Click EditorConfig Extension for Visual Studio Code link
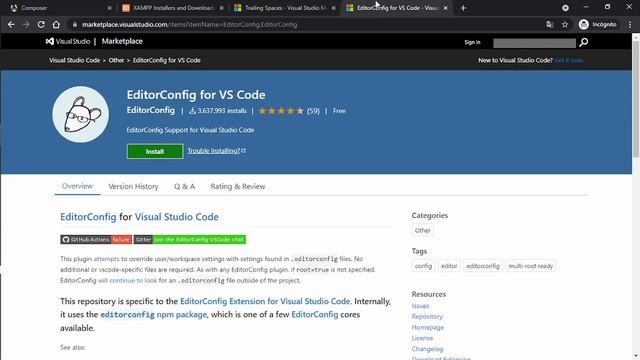This screenshot has width=640, height=360. (x=265, y=301)
